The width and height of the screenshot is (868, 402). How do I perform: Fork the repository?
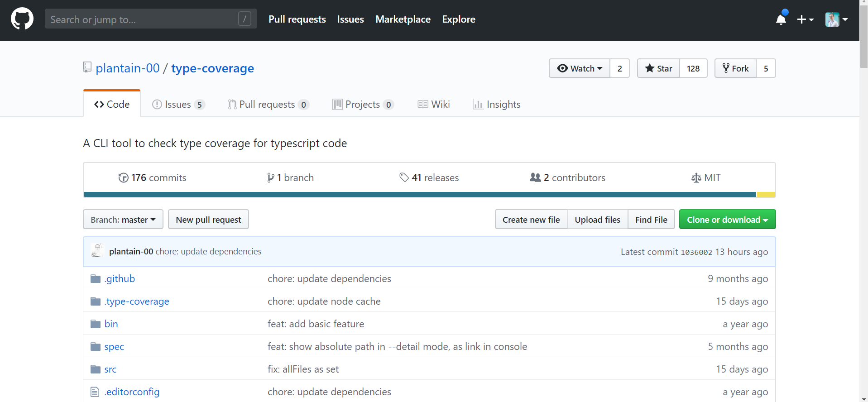[735, 68]
